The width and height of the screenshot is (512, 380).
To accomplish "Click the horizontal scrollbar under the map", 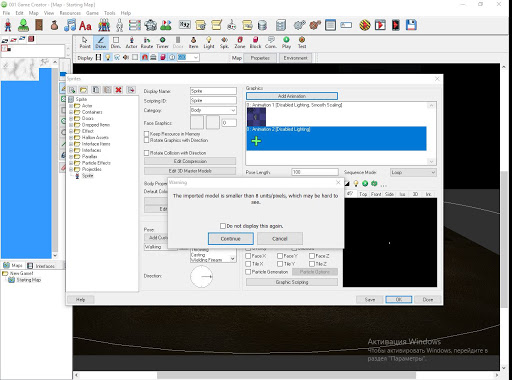I will click(286, 376).
